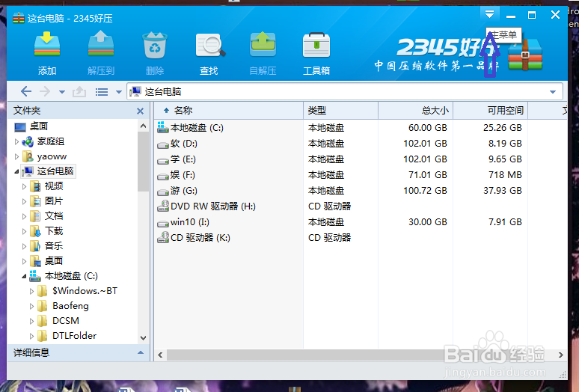Open the 查找 (Find) magnifier tool
The height and width of the screenshot is (392, 579).
[x=210, y=45]
